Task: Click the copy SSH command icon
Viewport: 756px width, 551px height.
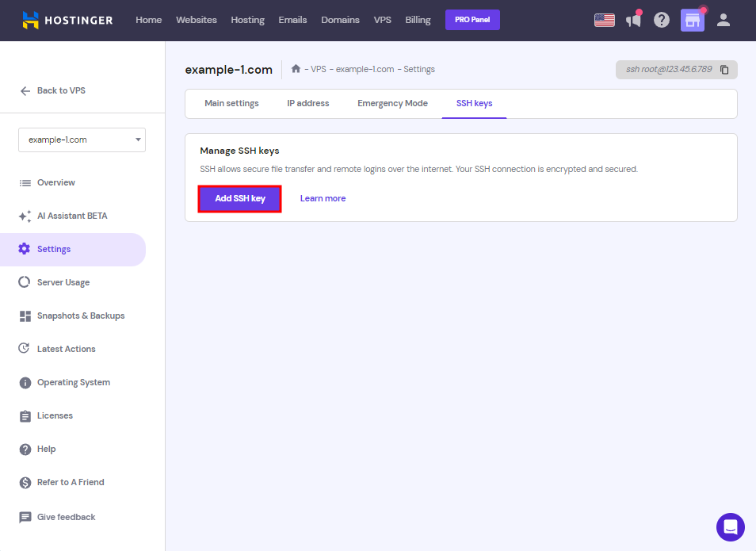Action: pos(724,70)
